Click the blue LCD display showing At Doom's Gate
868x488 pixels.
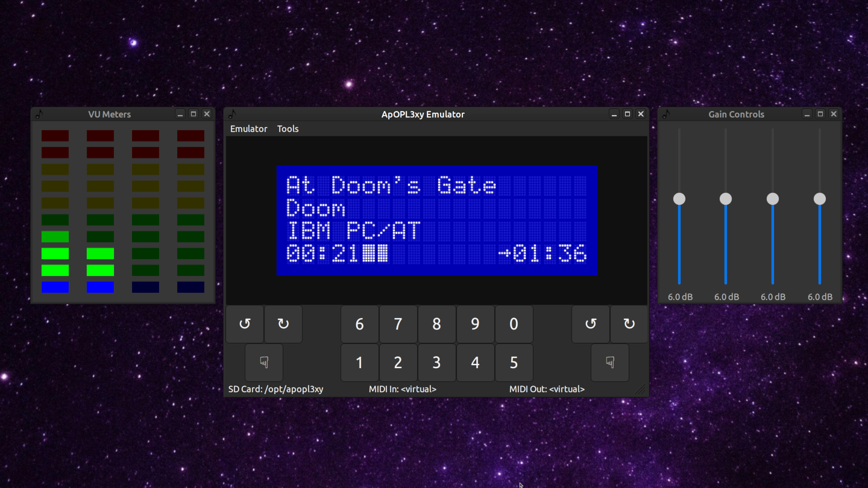[x=437, y=221]
